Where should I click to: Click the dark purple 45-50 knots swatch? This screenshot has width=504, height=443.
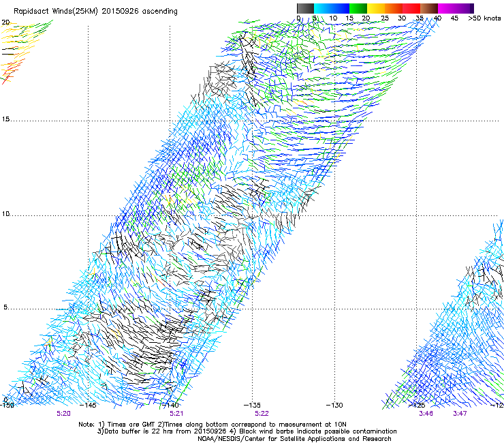464,8
